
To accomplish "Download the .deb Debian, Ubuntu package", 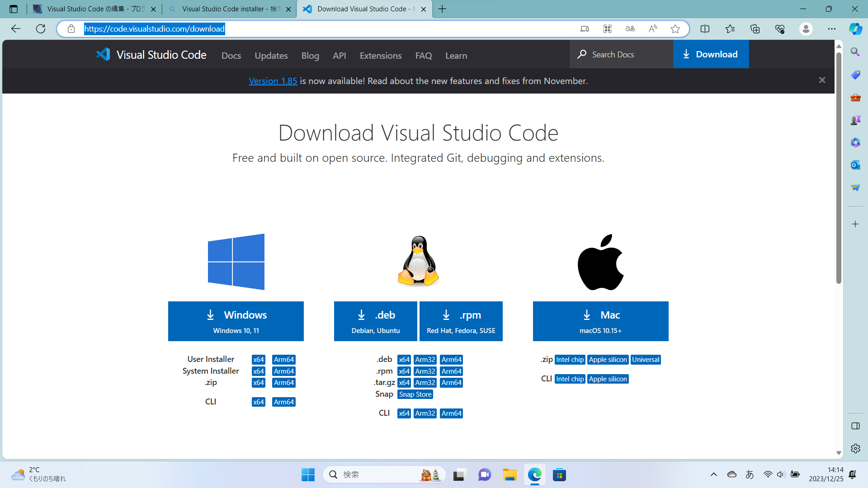I will 376,321.
